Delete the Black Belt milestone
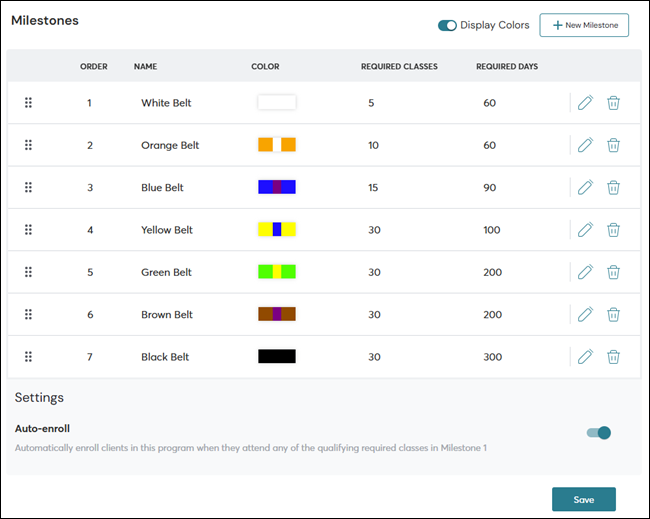Screen dimensions: 650x519 (x=614, y=357)
